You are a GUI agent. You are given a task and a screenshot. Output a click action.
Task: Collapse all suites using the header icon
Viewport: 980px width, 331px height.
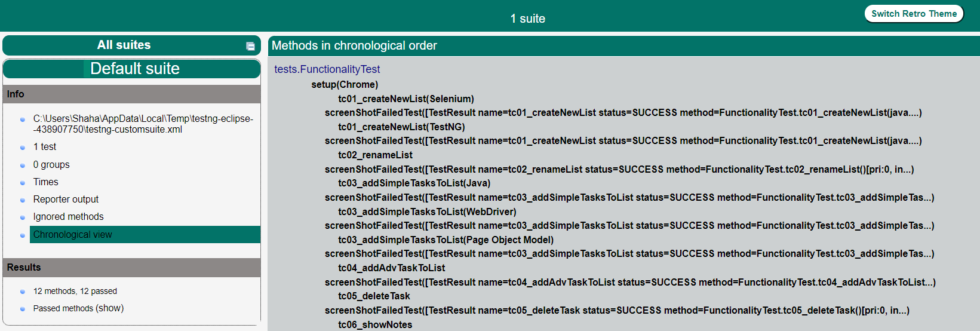tap(250, 46)
